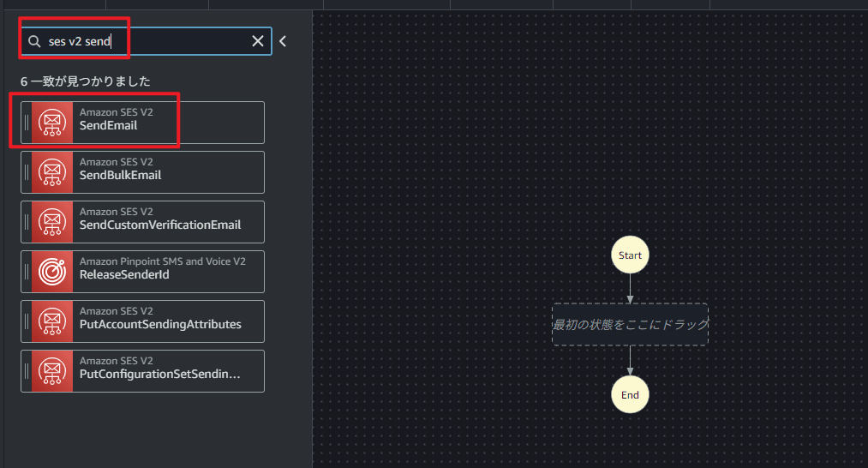
Task: Select the SendBulkEmail SES icon
Action: (x=52, y=172)
